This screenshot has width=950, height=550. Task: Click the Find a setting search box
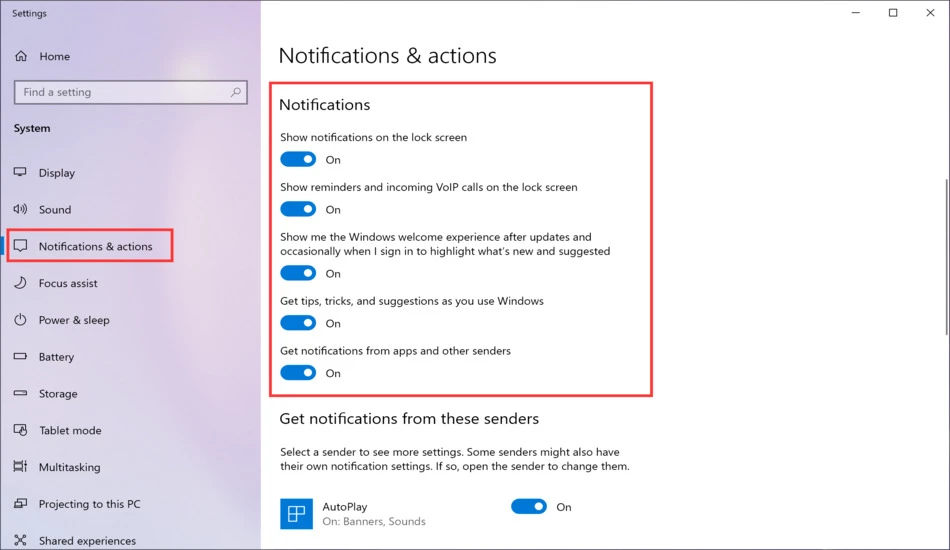pyautogui.click(x=130, y=92)
